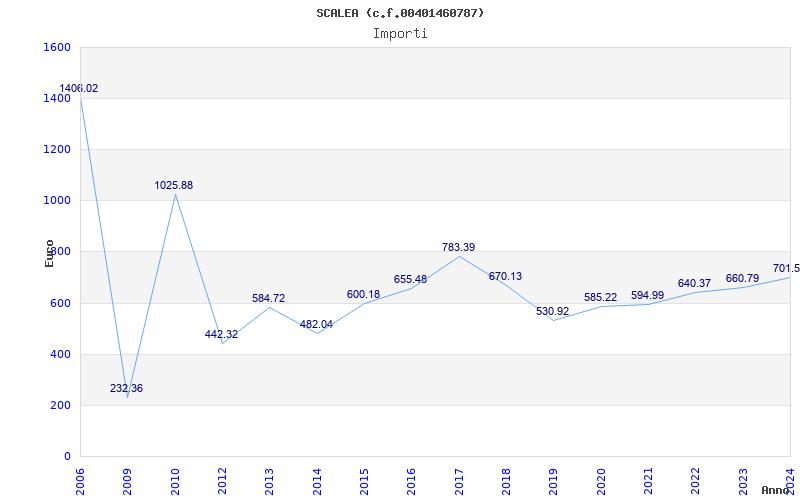Click the 783.39 data label
This screenshot has height=500, width=800.
[459, 247]
